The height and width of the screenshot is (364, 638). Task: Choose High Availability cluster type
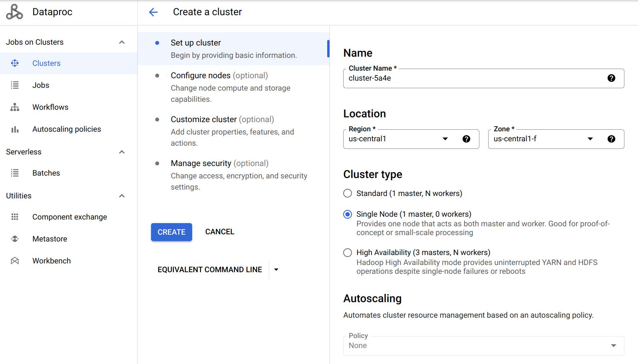(348, 253)
